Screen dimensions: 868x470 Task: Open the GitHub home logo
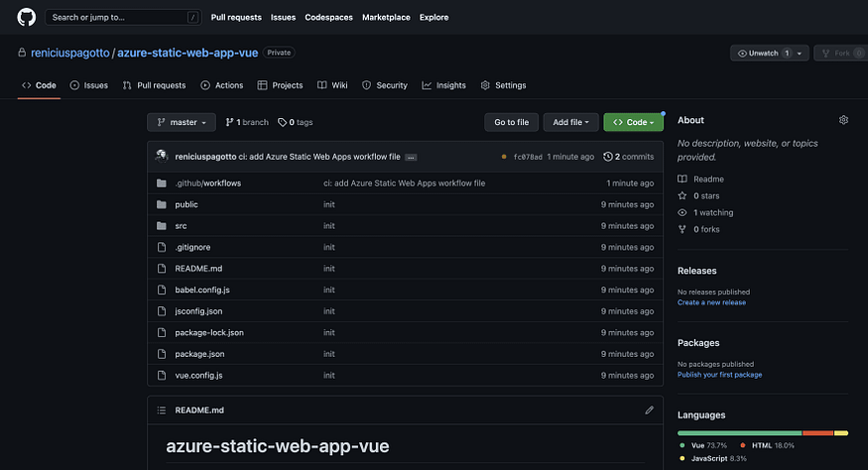pos(26,17)
